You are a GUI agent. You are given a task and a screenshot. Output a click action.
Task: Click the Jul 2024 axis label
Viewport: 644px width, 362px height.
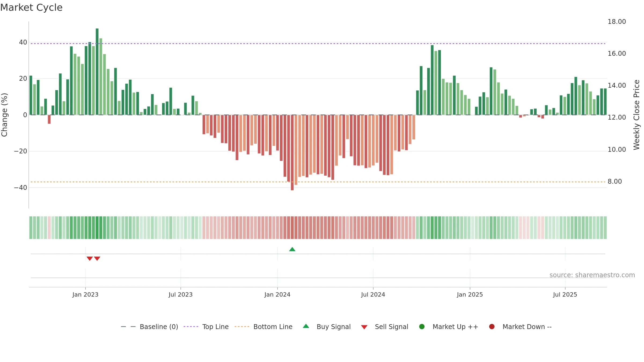[373, 295]
